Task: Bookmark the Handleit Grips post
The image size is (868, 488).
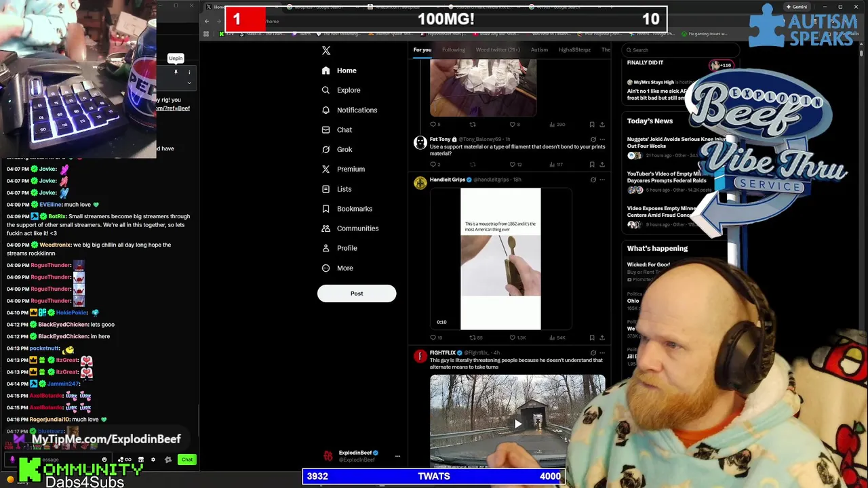Action: click(x=592, y=337)
